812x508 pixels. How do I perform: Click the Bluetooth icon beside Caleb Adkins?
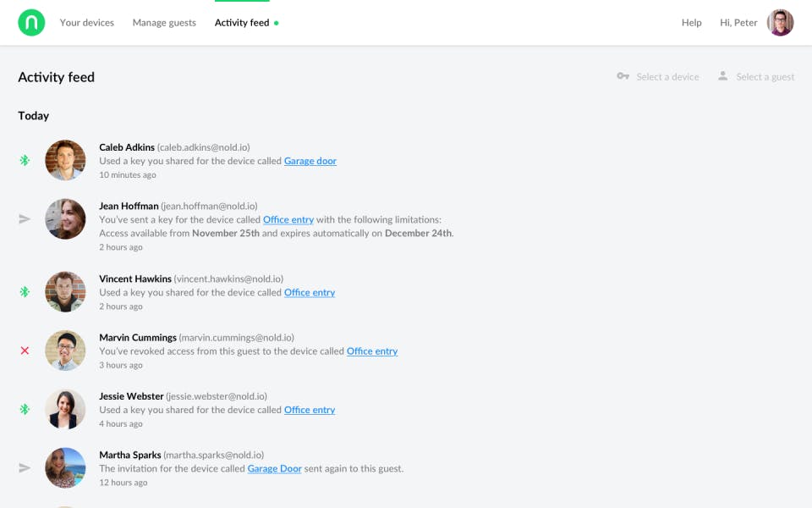[25, 160]
